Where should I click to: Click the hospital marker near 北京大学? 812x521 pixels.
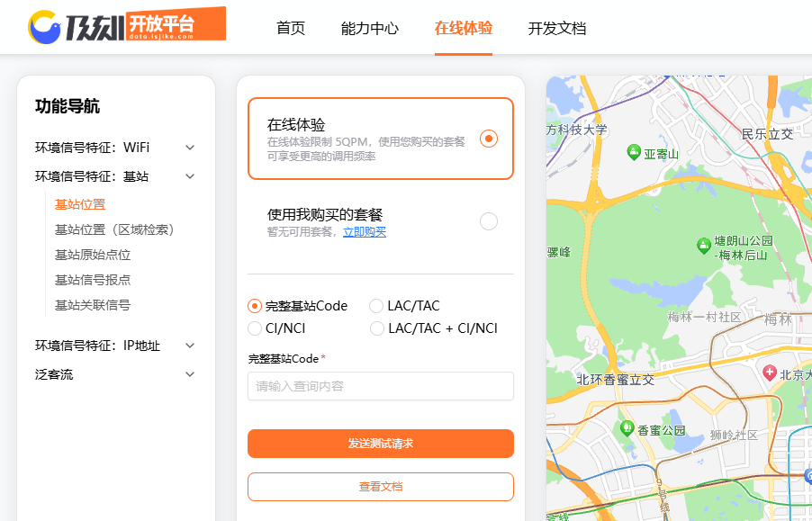770,372
